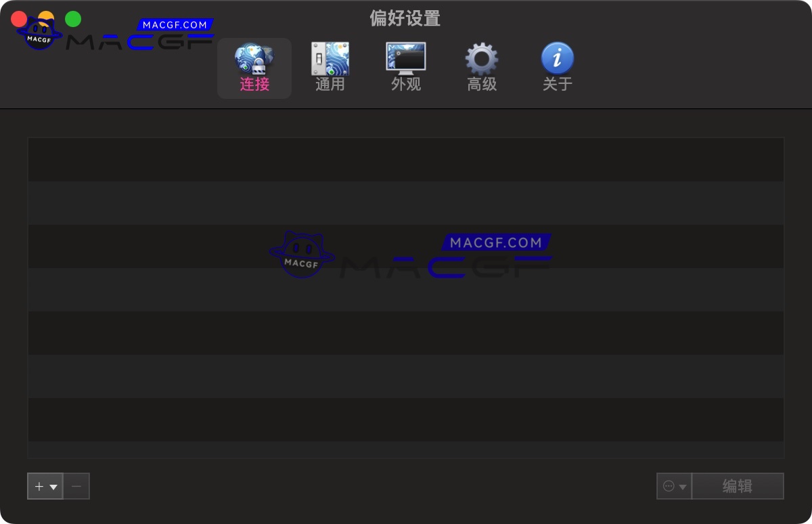Click the ellipsis action icon near 编辑
The width and height of the screenshot is (812, 524).
click(x=669, y=485)
